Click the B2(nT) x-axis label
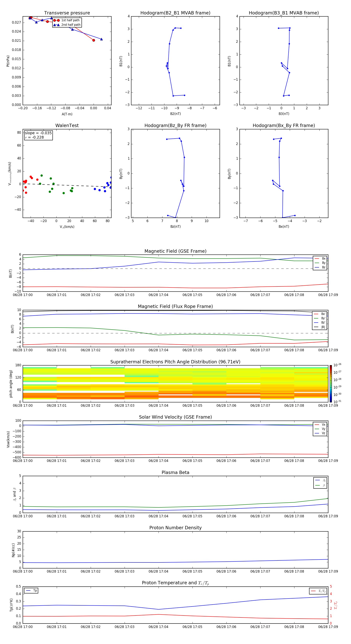The image size is (351, 644). [175, 114]
